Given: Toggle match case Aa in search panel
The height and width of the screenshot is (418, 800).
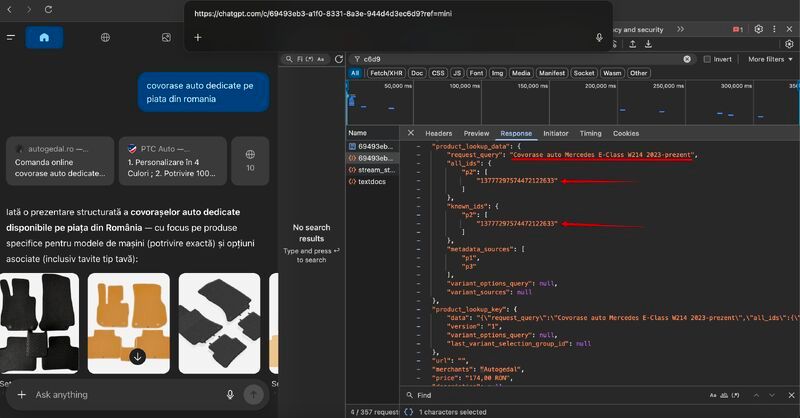Looking at the screenshot, I should (x=321, y=59).
